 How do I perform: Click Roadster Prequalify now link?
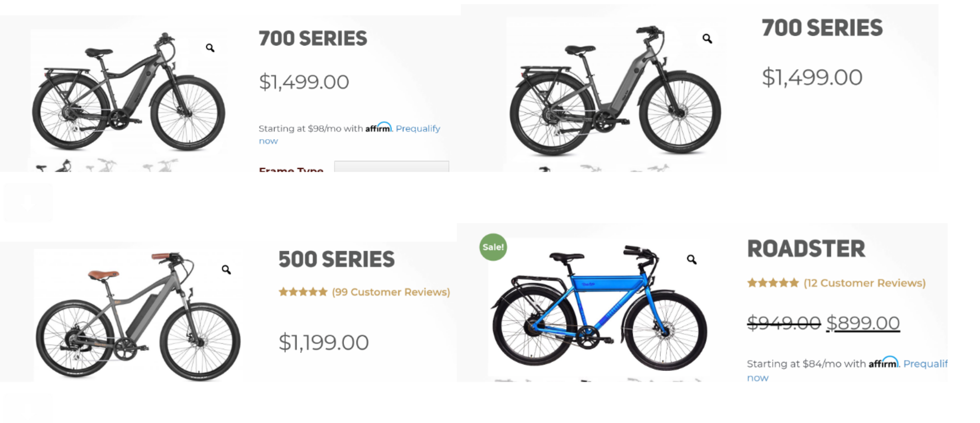coord(847,370)
